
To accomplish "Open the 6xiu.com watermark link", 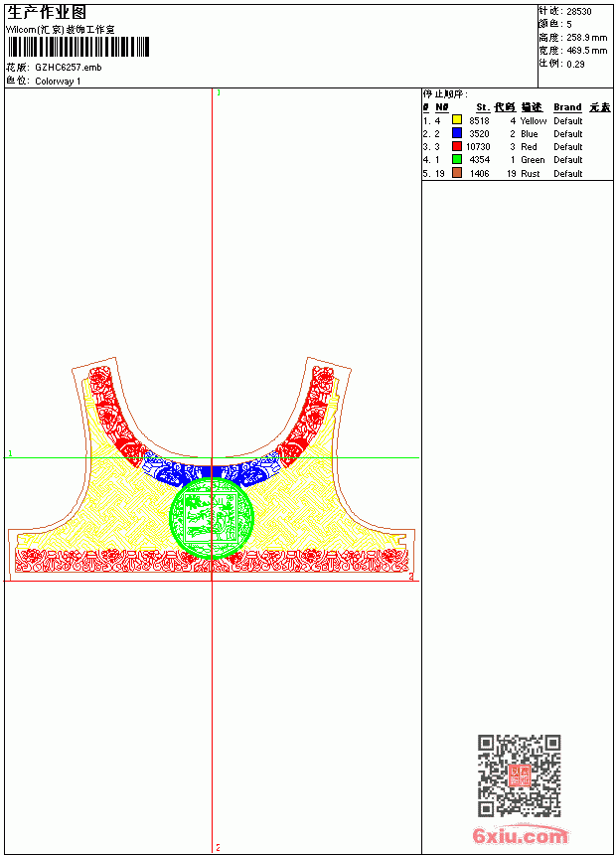I will click(520, 835).
